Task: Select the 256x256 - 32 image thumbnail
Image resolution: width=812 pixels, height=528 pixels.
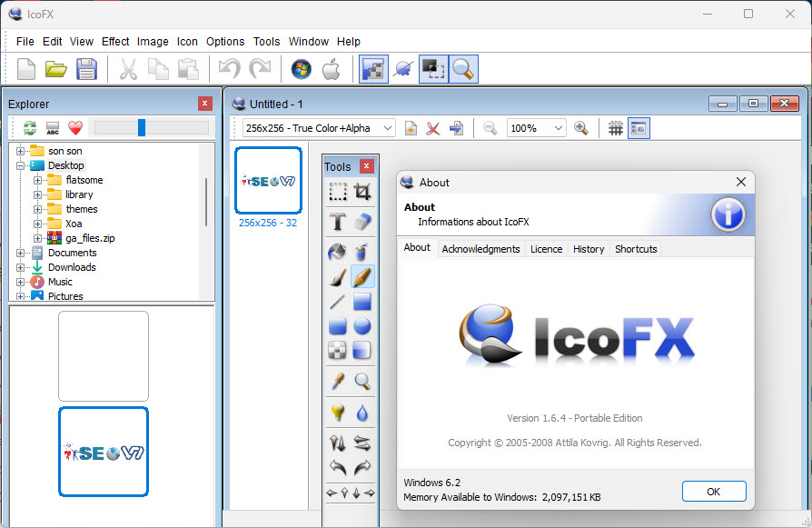Action: point(268,180)
